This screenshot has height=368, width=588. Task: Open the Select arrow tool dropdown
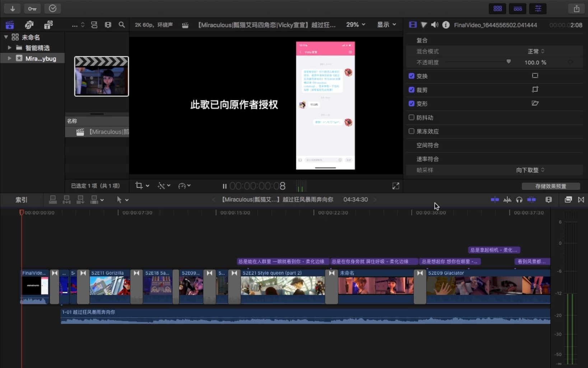click(x=122, y=200)
